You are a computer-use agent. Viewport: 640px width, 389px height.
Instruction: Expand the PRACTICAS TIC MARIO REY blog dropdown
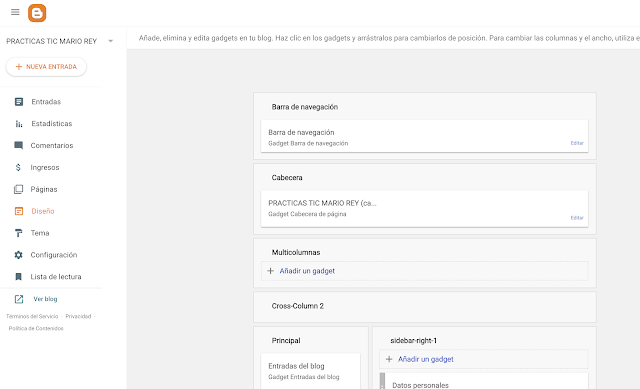click(111, 41)
